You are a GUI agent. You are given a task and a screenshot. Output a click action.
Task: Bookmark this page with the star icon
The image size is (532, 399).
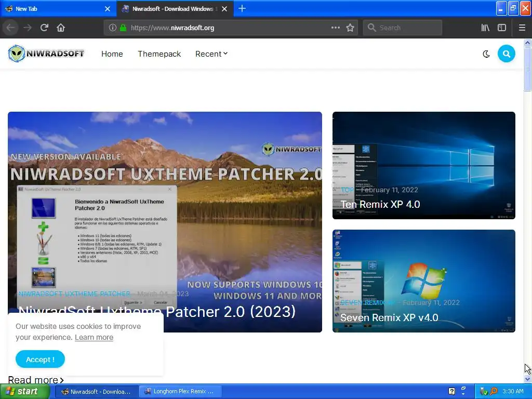click(350, 28)
